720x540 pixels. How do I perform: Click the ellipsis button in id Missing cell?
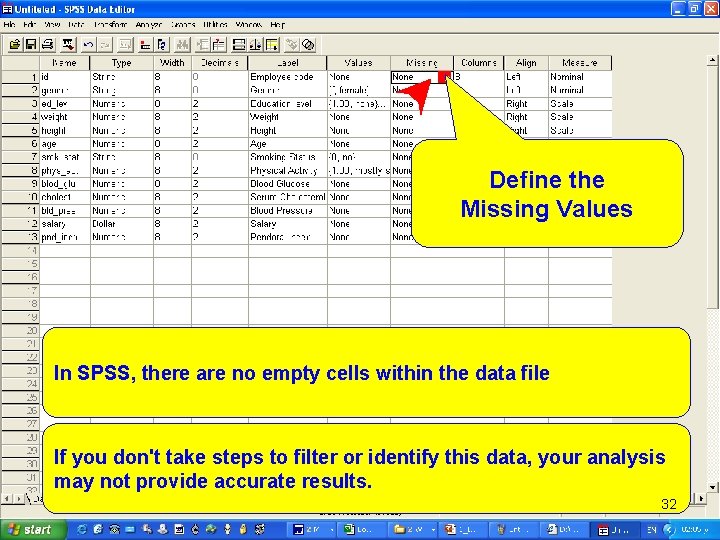tap(444, 77)
